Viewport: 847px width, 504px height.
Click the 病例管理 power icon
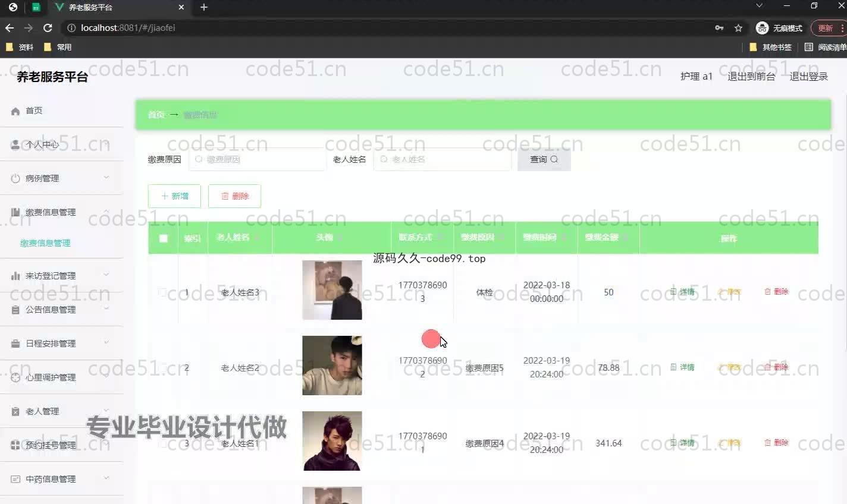coord(15,178)
